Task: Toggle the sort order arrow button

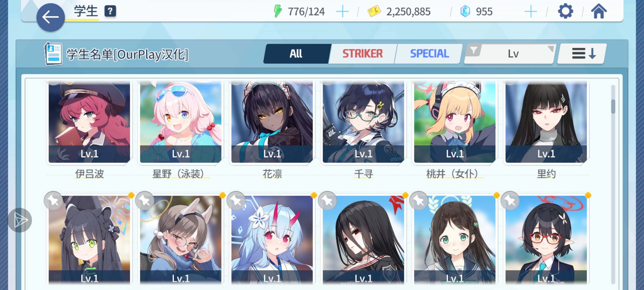Action: point(582,54)
